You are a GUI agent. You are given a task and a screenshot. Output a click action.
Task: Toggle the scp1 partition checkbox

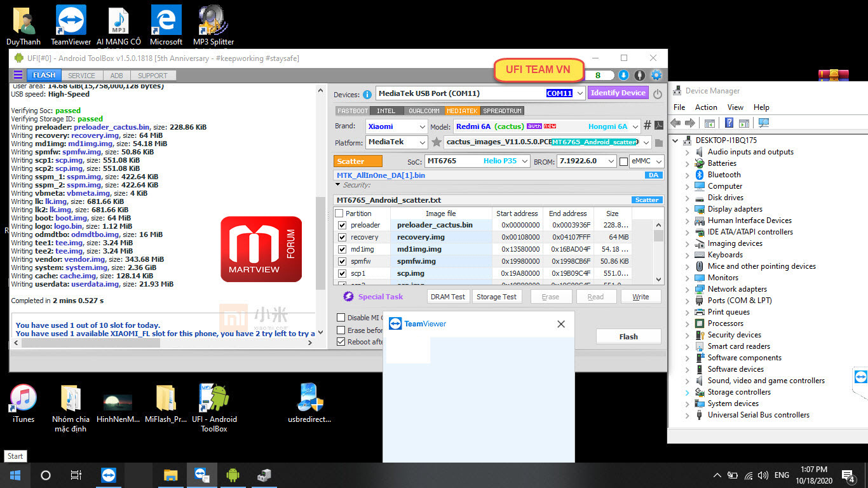point(342,273)
